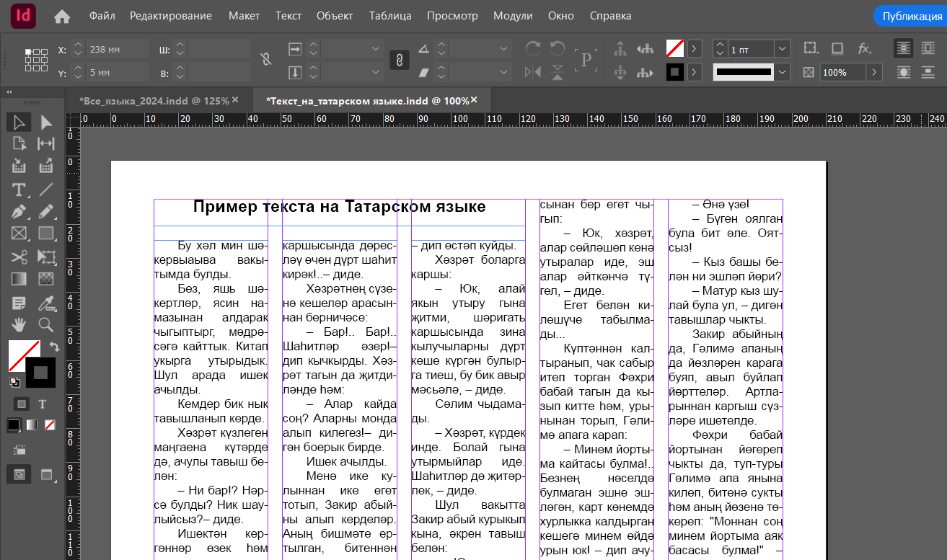Choose the Gap tool
Viewport: 947px width, 560px height.
(46, 143)
